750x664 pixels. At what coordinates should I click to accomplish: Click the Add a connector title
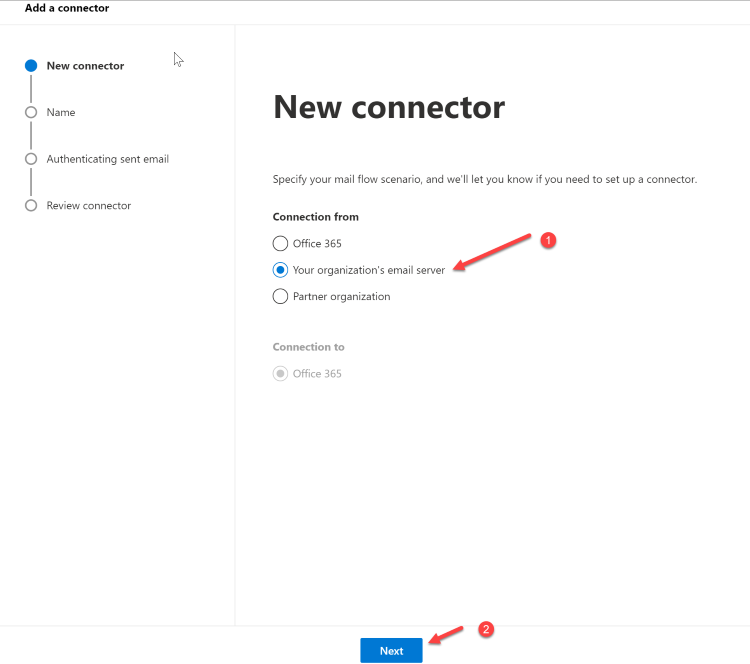tap(67, 8)
